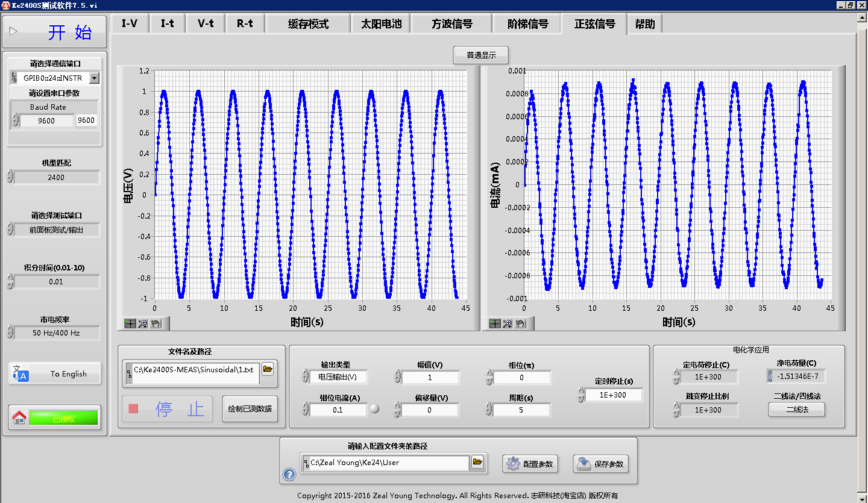Switch to the 太阳电池 tab
868x503 pixels.
click(x=381, y=23)
